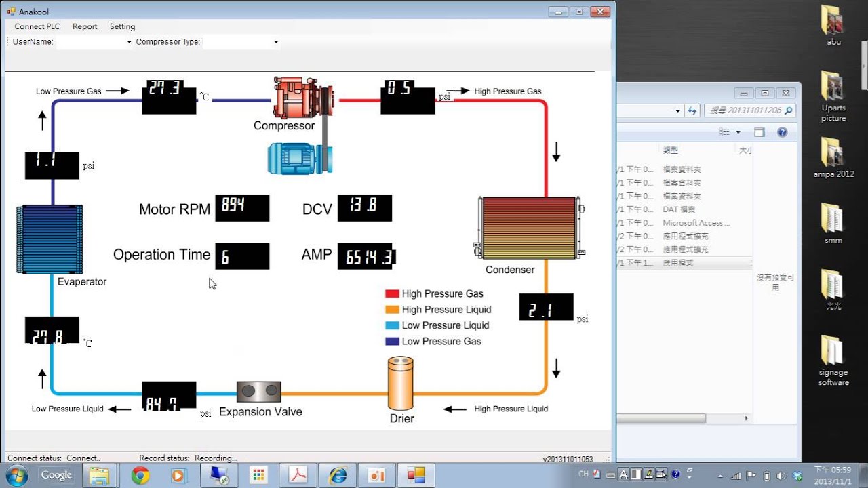Click the volume icon in system tray

[782, 475]
